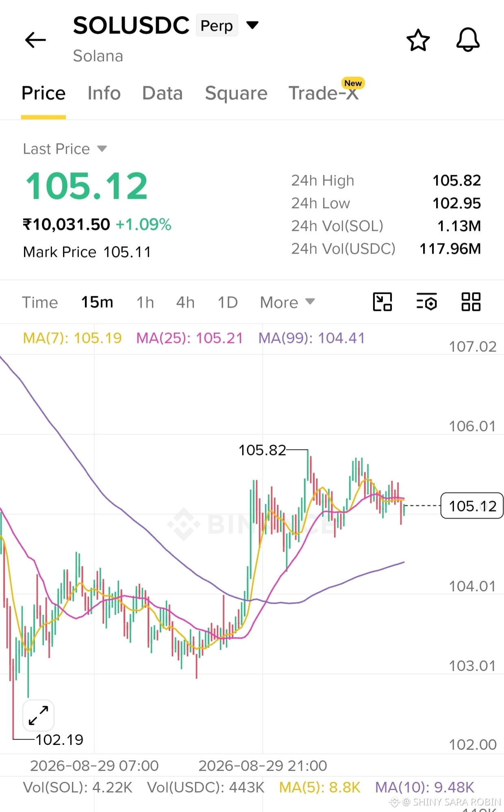Tap the Solana subtitle under SOLUSDC
Screen dimensions: 504x812
98,56
